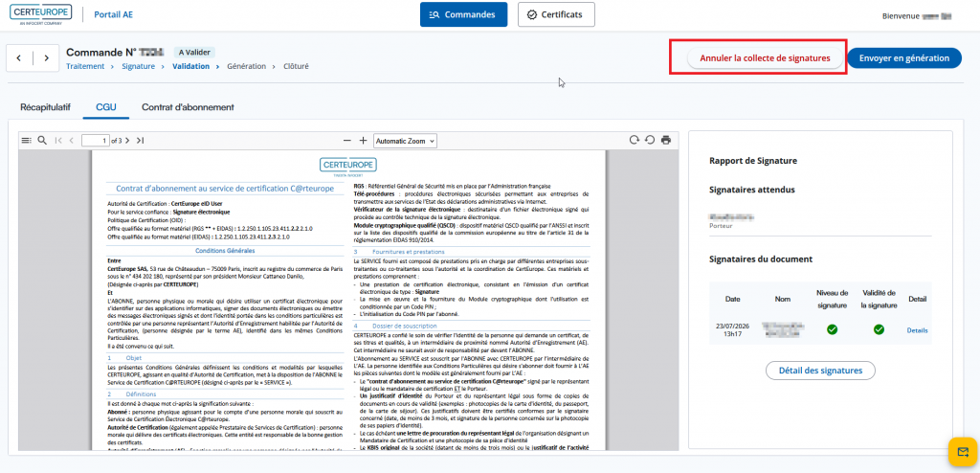Click the Signataires attendus heading
This screenshot has width=980, height=473.
[752, 190]
